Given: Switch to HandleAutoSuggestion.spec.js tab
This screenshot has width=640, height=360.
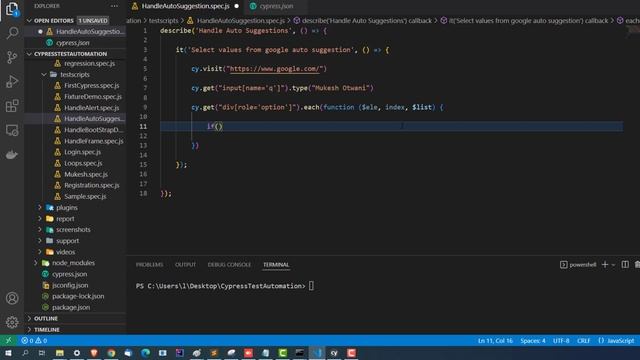Looking at the screenshot, I should (x=186, y=6).
